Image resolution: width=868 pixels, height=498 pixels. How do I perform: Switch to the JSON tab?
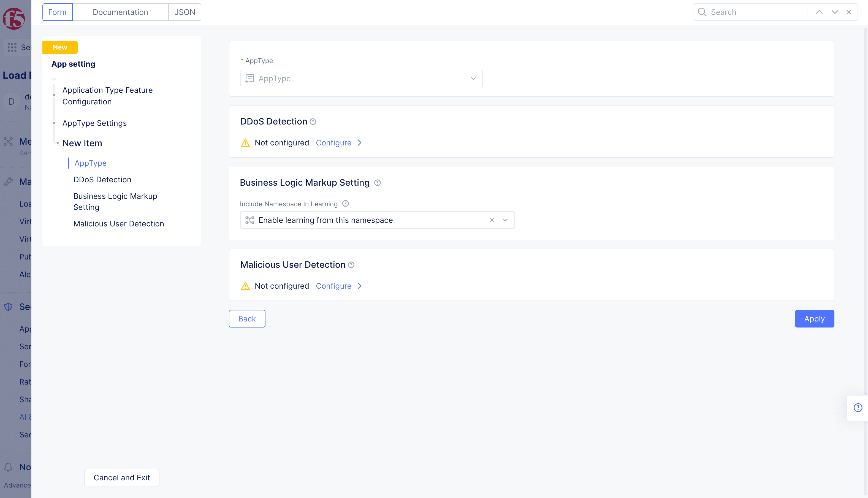pos(184,12)
